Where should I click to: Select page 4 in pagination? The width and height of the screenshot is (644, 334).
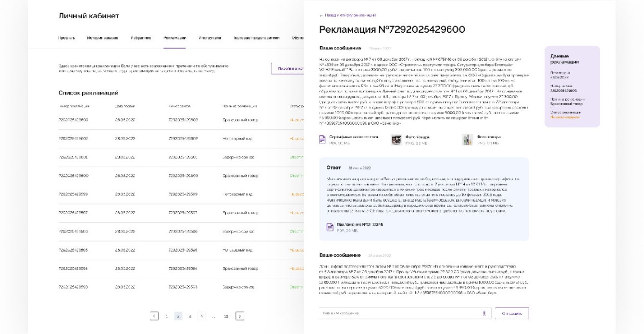[201, 316]
